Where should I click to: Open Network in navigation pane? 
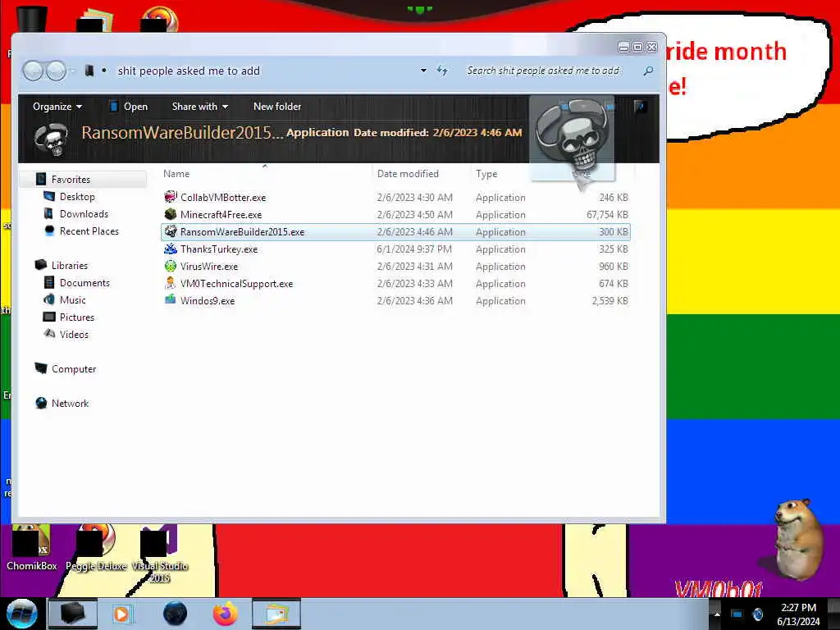pyautogui.click(x=71, y=403)
